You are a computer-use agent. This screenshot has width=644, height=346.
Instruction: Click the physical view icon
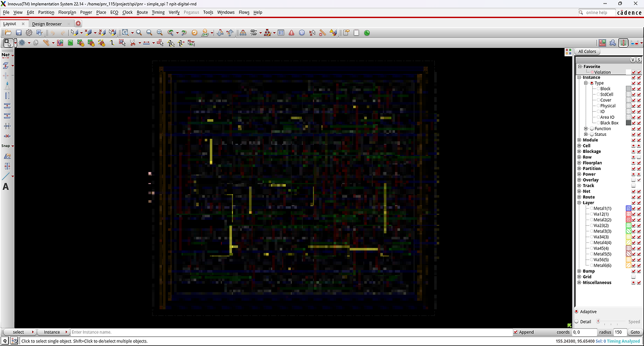(x=623, y=43)
